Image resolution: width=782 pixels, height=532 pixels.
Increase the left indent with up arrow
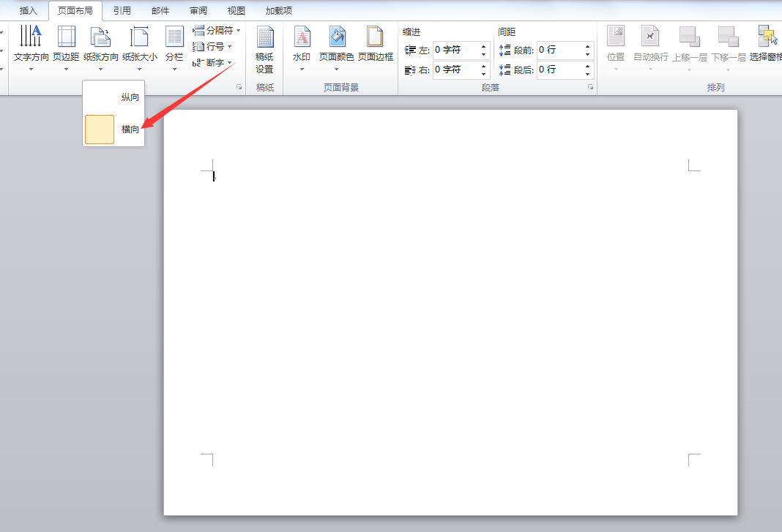click(x=484, y=46)
